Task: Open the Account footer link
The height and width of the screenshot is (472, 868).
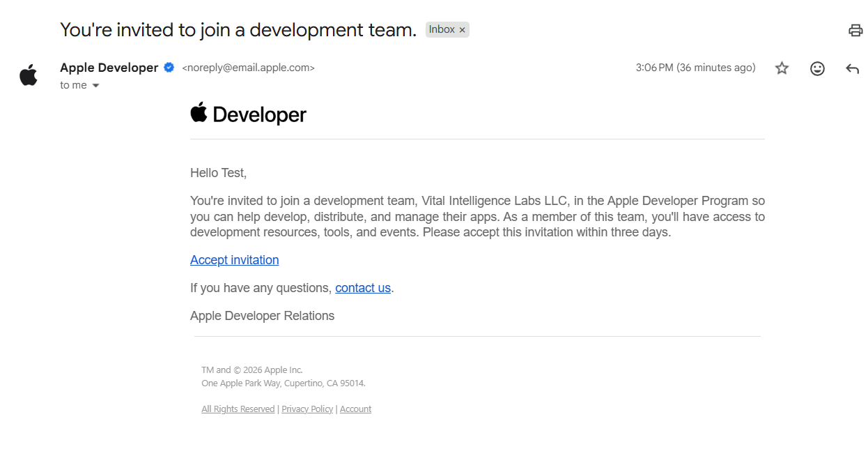Action: pos(355,409)
